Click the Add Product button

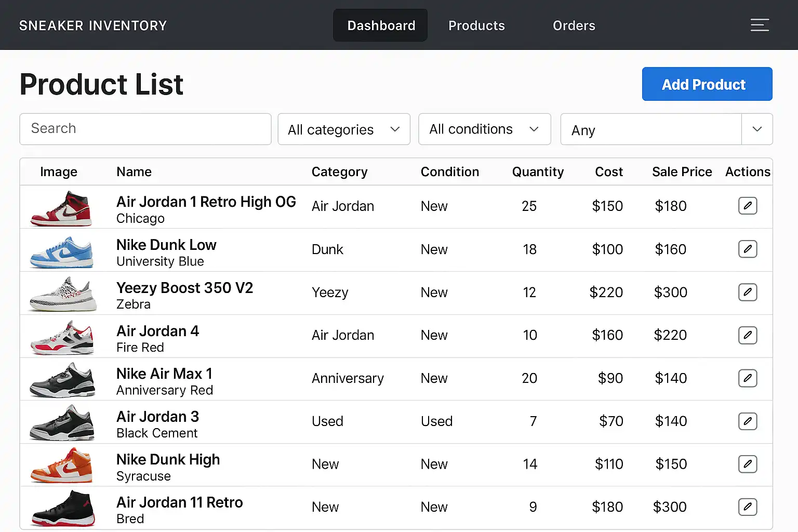point(707,84)
